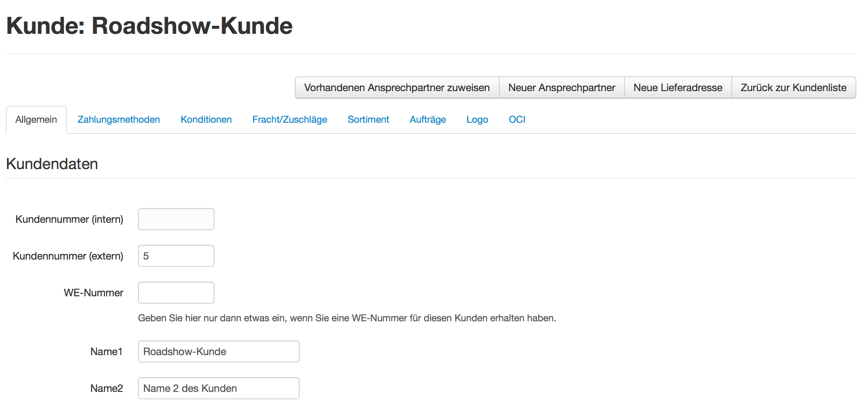
Task: Click the Name1 field showing Roadshow-Kunde
Action: pos(218,351)
